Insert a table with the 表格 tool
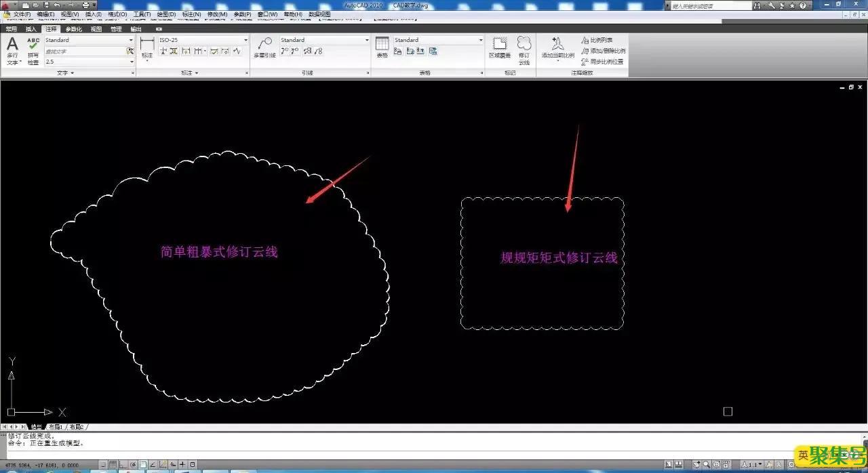 click(x=382, y=47)
